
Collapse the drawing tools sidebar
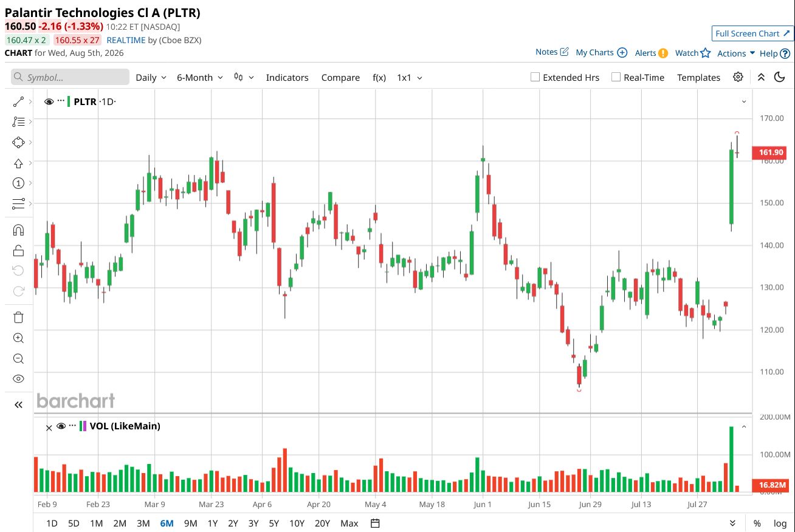click(x=18, y=404)
